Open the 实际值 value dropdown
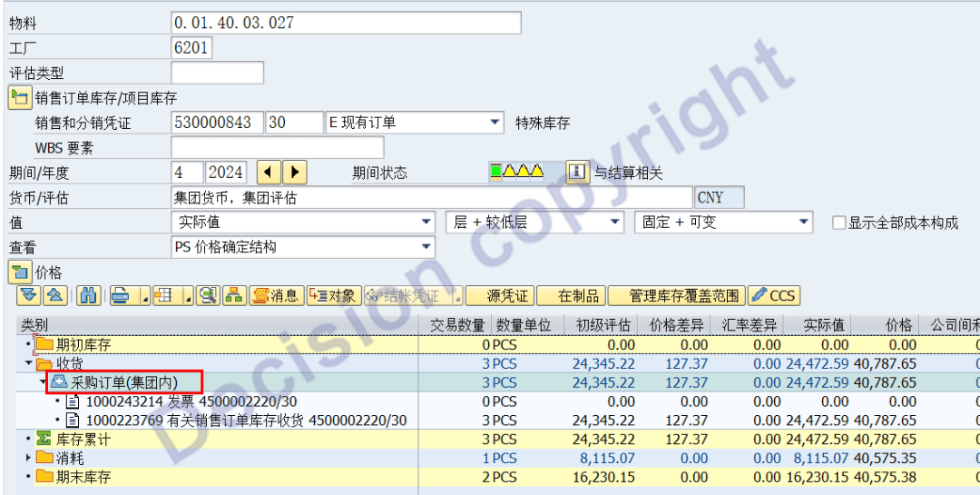 click(x=426, y=223)
